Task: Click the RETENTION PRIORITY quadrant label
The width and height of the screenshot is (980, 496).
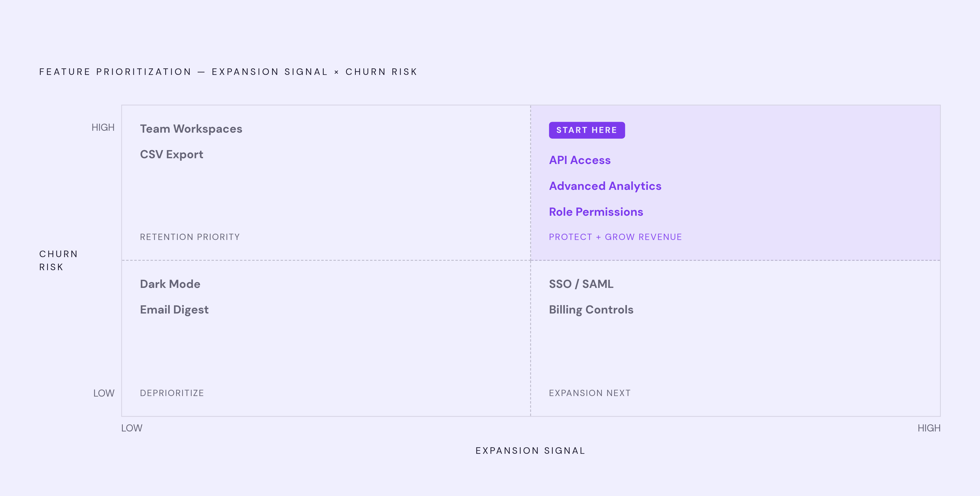Action: pos(190,237)
